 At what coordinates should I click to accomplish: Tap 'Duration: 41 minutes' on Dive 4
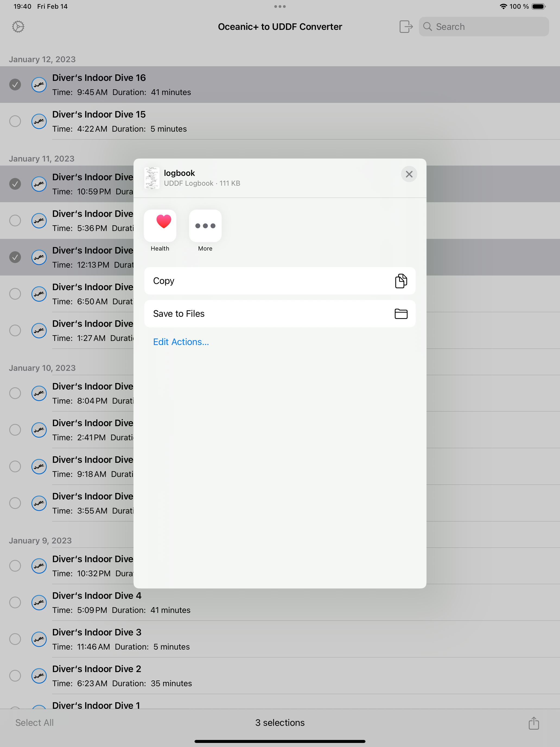[151, 610]
